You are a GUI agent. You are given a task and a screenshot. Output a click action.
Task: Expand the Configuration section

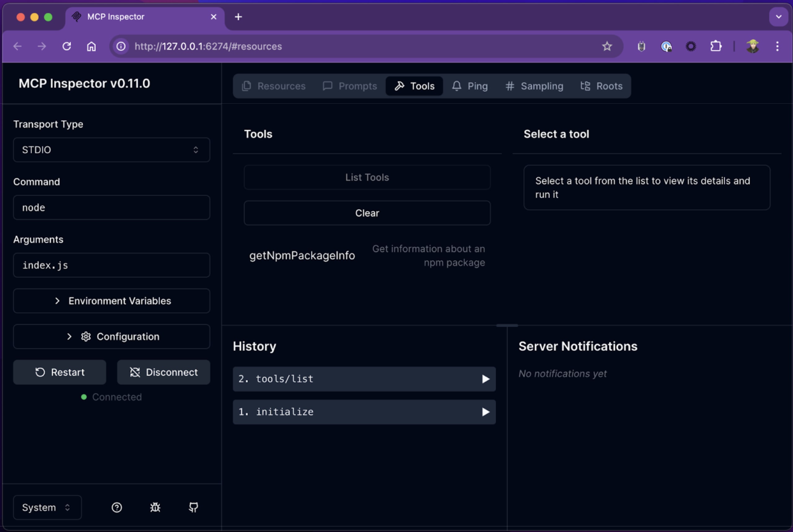[112, 337]
